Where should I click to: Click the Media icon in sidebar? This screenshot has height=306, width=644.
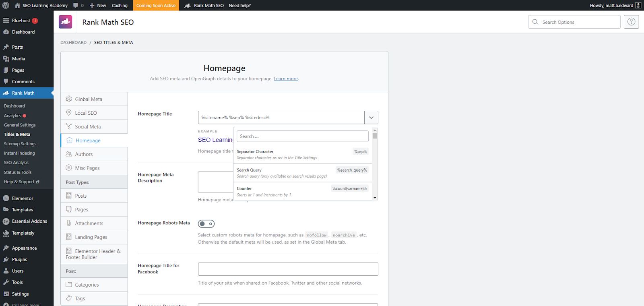(x=6, y=59)
